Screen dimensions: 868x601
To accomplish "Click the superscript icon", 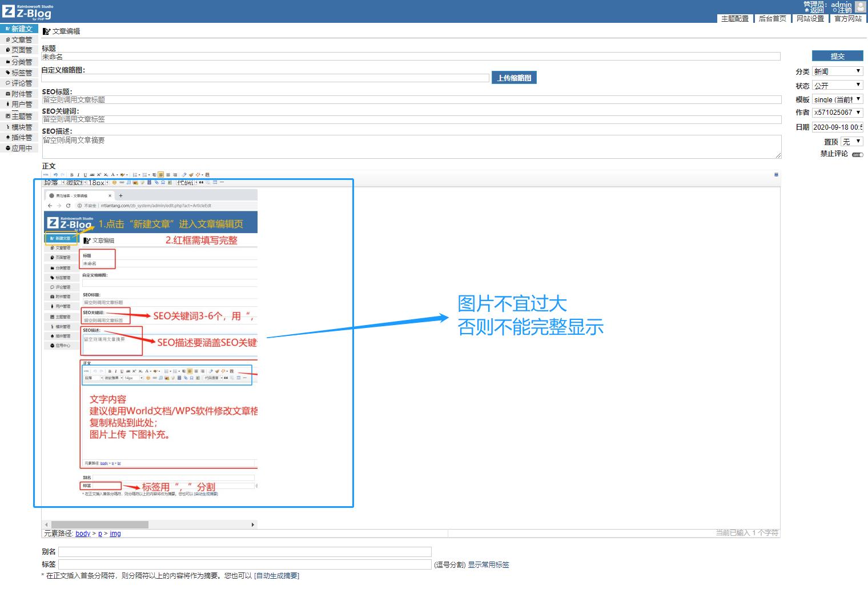I will pos(99,175).
